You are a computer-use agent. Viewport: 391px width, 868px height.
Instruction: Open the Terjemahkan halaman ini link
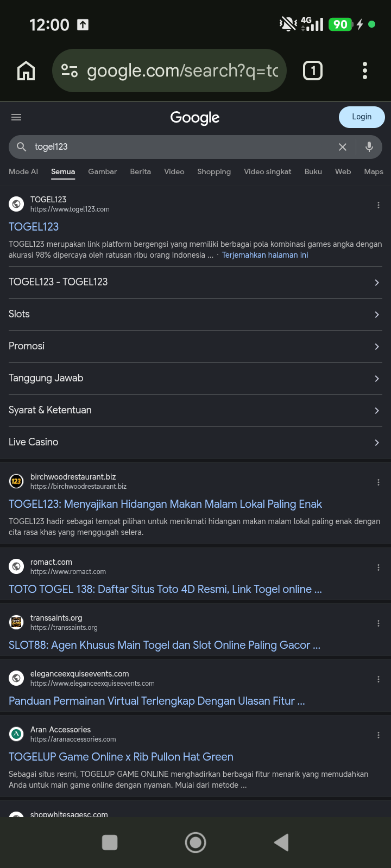265,255
